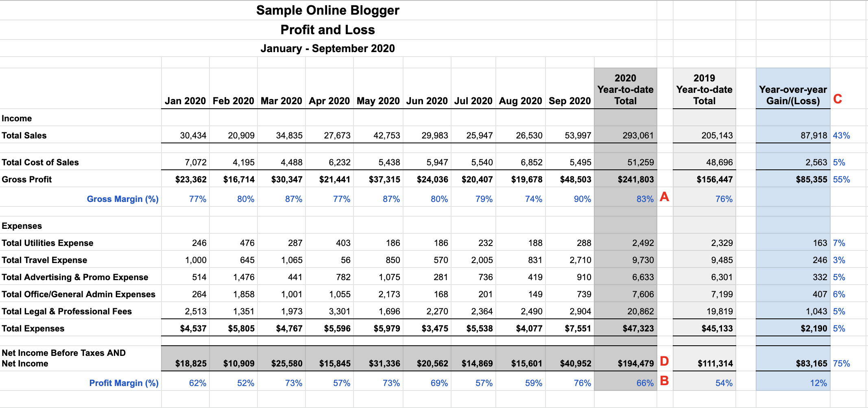Select Jan 2020 Cost of Sales 7,072

click(196, 162)
